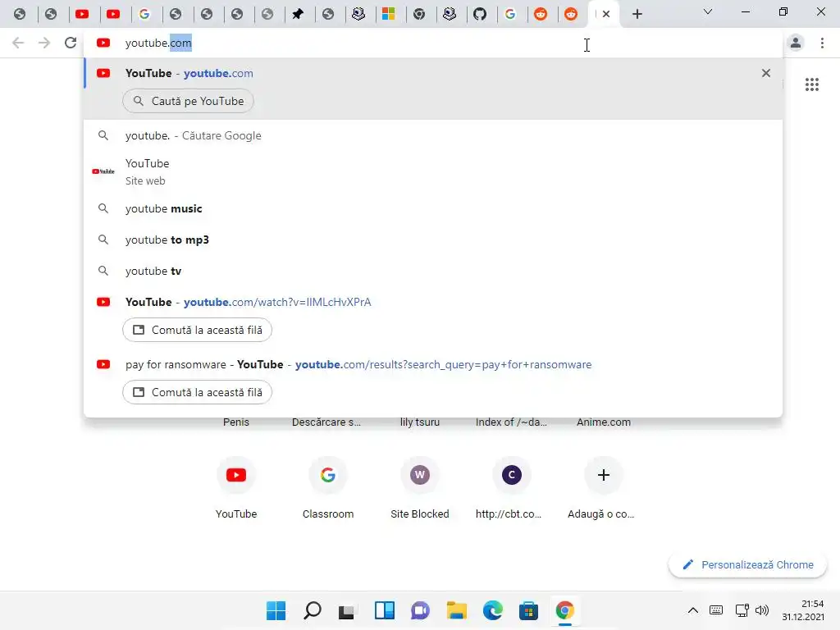Open Windows taskbar search
Image resolution: width=840 pixels, height=630 pixels.
313,610
